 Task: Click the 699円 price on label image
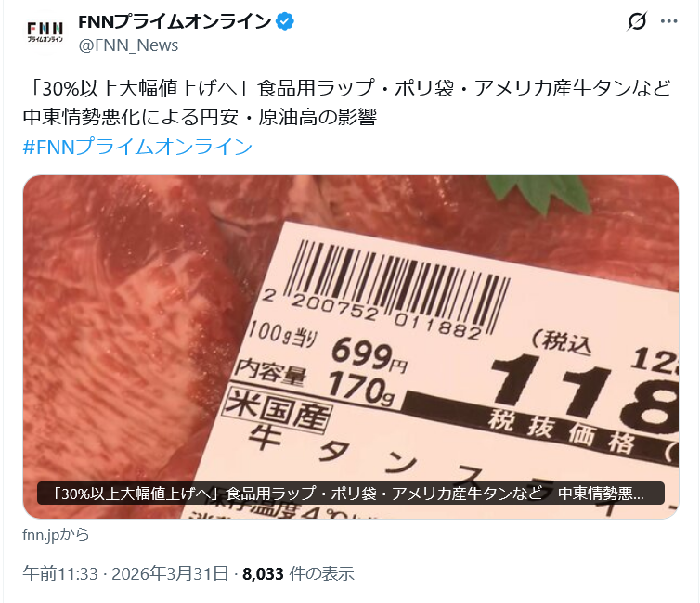pyautogui.click(x=369, y=355)
